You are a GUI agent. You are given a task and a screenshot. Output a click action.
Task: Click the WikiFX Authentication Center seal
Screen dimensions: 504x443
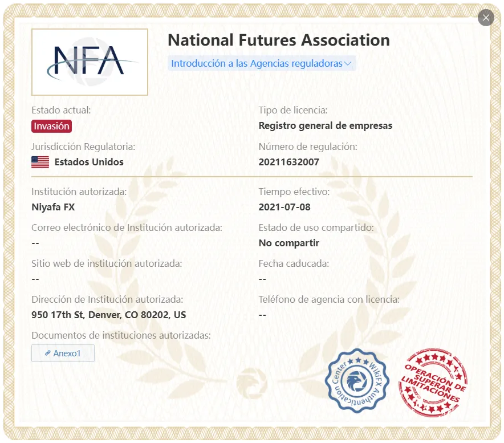pos(357,381)
